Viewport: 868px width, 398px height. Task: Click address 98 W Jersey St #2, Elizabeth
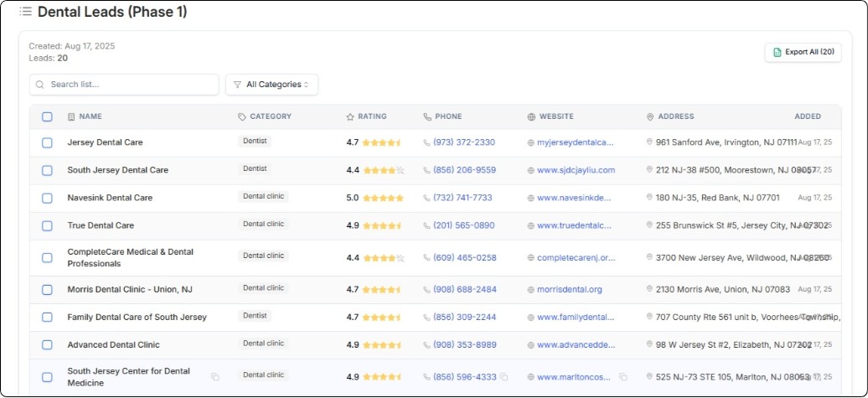pyautogui.click(x=734, y=345)
